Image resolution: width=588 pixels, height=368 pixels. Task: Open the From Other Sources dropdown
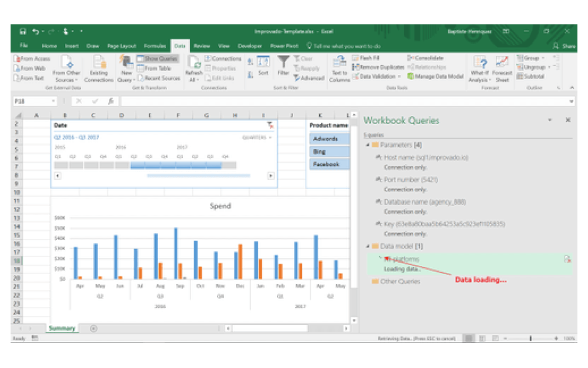click(66, 69)
